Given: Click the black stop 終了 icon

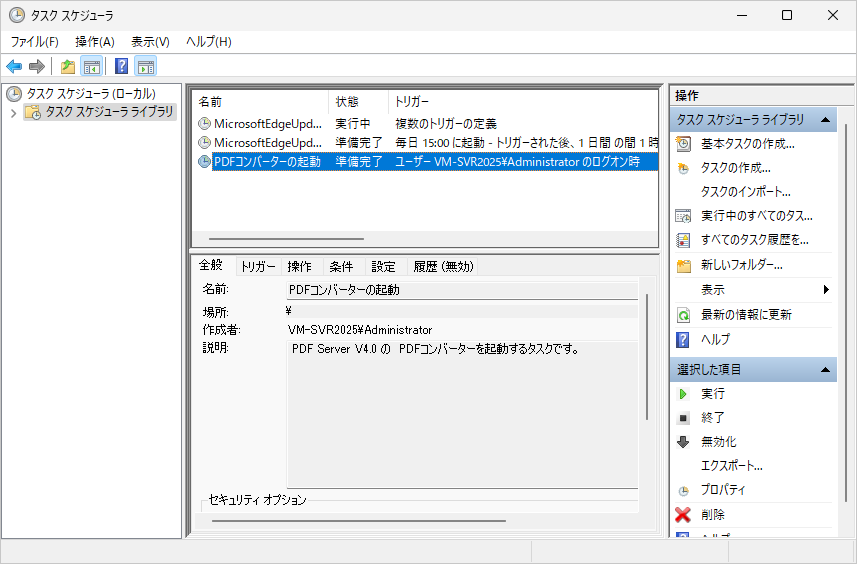Looking at the screenshot, I should (x=683, y=419).
